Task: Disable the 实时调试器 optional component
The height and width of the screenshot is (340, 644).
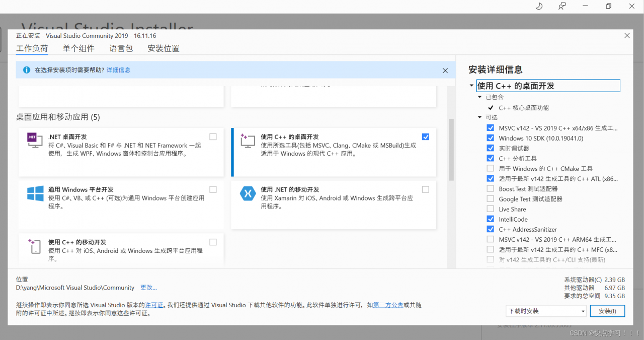Action: tap(491, 148)
